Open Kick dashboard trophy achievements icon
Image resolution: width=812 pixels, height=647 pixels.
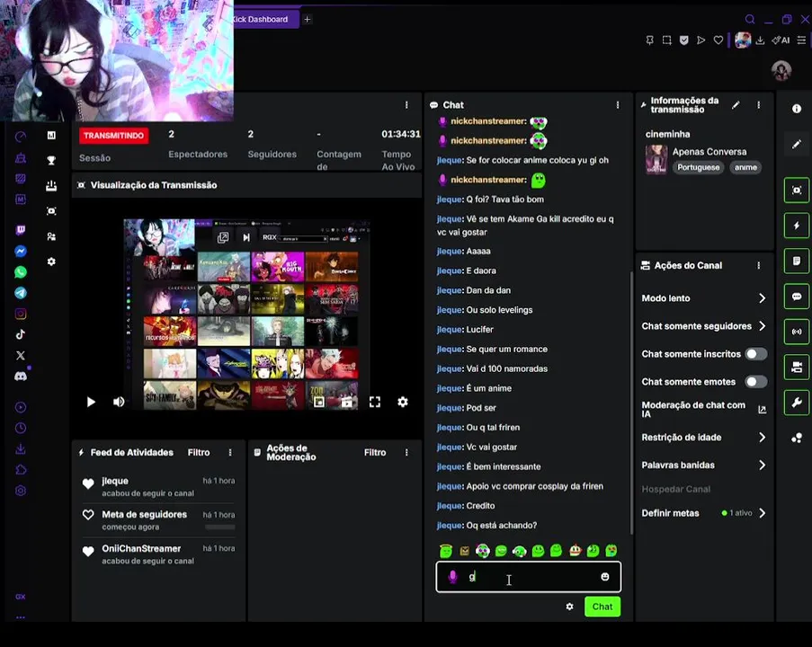coord(51,161)
